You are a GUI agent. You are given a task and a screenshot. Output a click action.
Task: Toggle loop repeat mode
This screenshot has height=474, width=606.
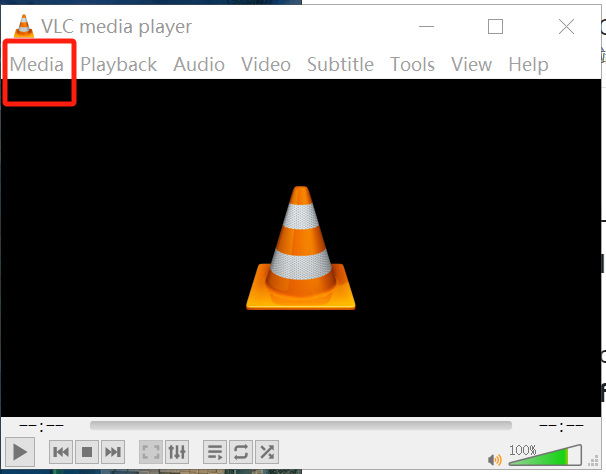(x=241, y=452)
